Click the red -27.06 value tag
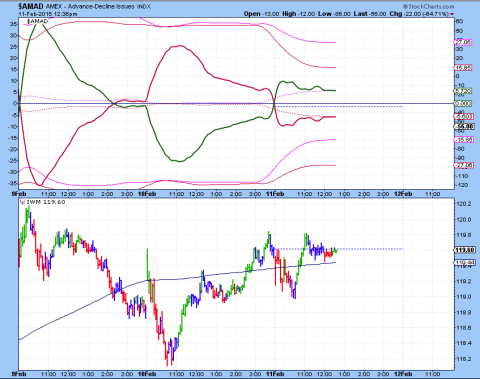 tap(463, 165)
